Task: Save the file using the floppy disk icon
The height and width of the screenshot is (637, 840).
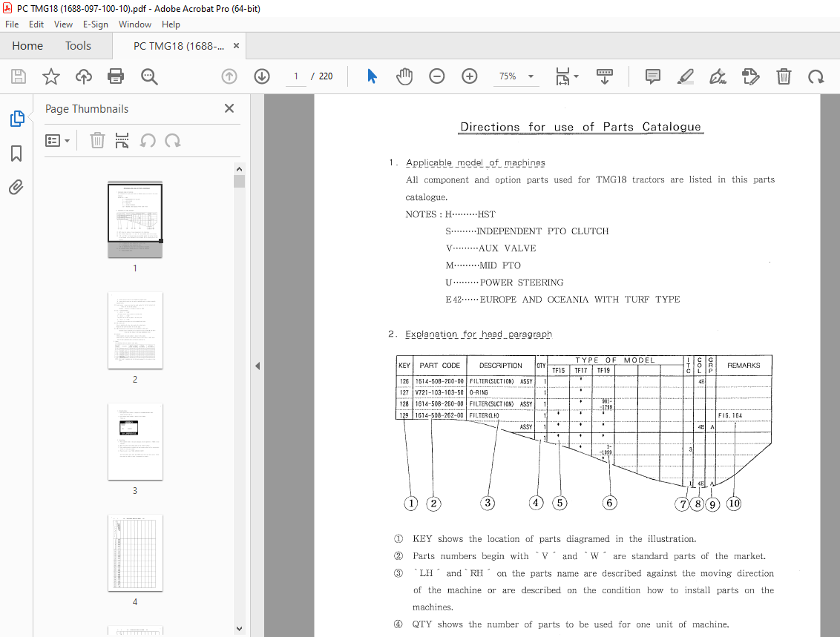Action: (x=19, y=76)
